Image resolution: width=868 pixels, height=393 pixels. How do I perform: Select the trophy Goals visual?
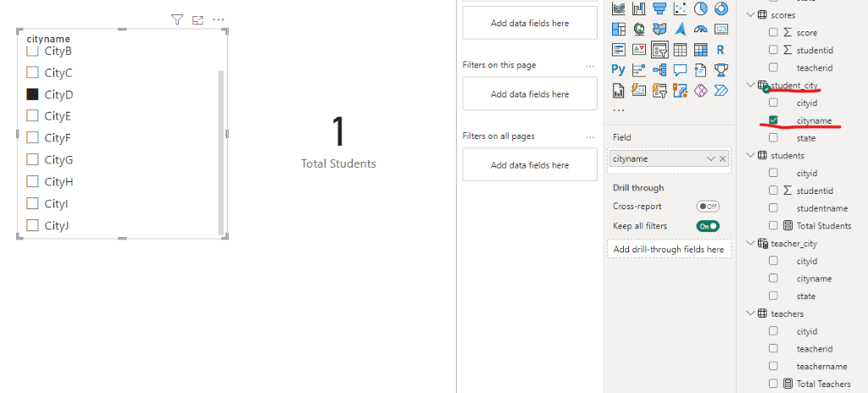click(x=721, y=69)
